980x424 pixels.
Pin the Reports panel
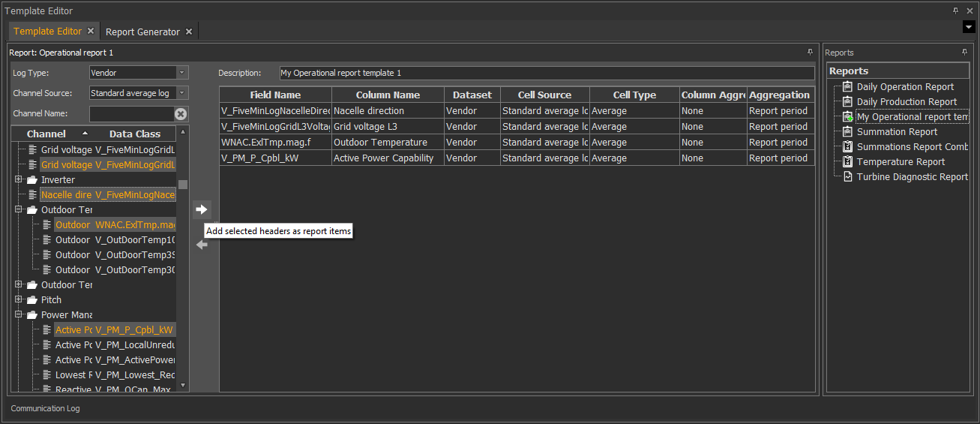tap(964, 53)
